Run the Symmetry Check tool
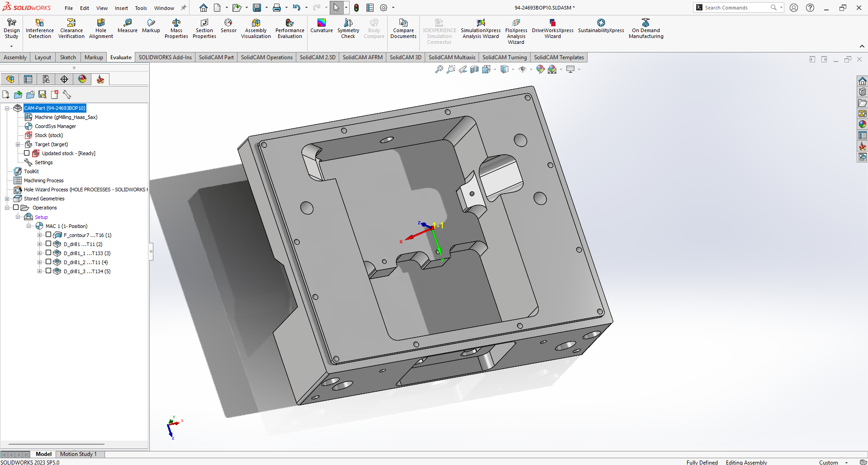This screenshot has height=465, width=868. click(x=348, y=28)
